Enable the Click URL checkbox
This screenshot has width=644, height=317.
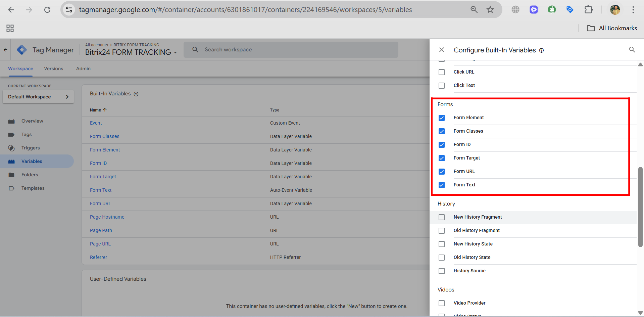tap(442, 72)
